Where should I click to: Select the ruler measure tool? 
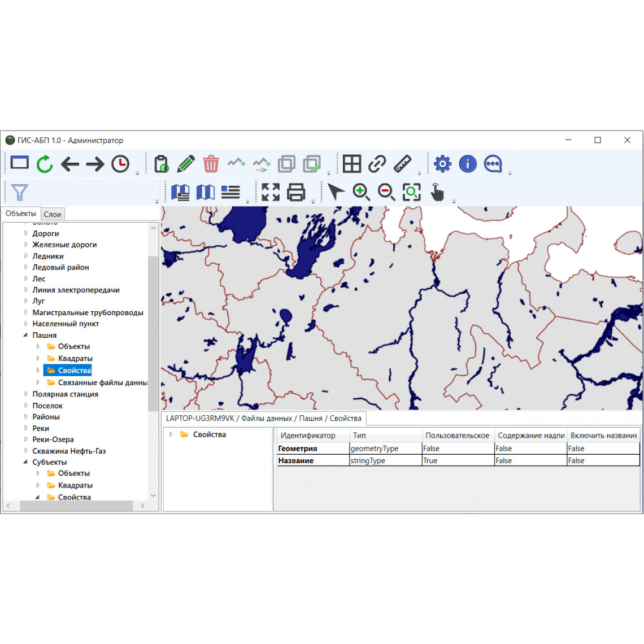pos(402,164)
